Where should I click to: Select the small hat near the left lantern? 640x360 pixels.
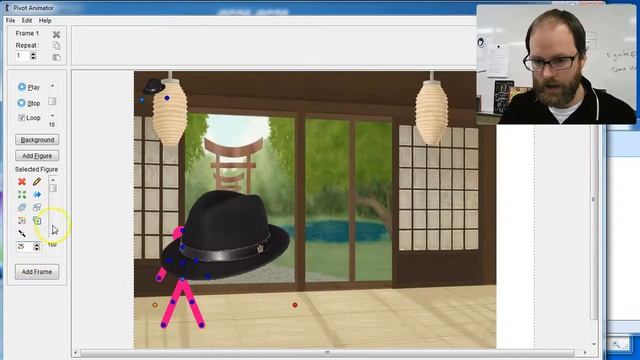[153, 86]
